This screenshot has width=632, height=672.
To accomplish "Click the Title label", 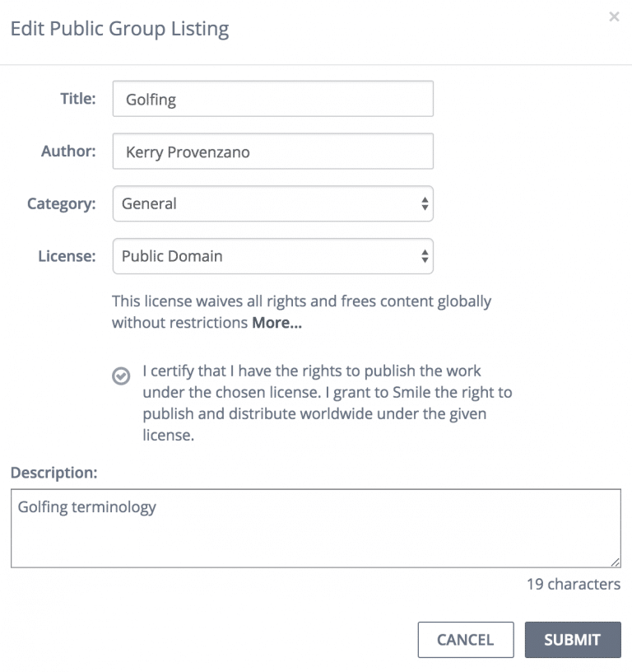I will click(x=77, y=97).
